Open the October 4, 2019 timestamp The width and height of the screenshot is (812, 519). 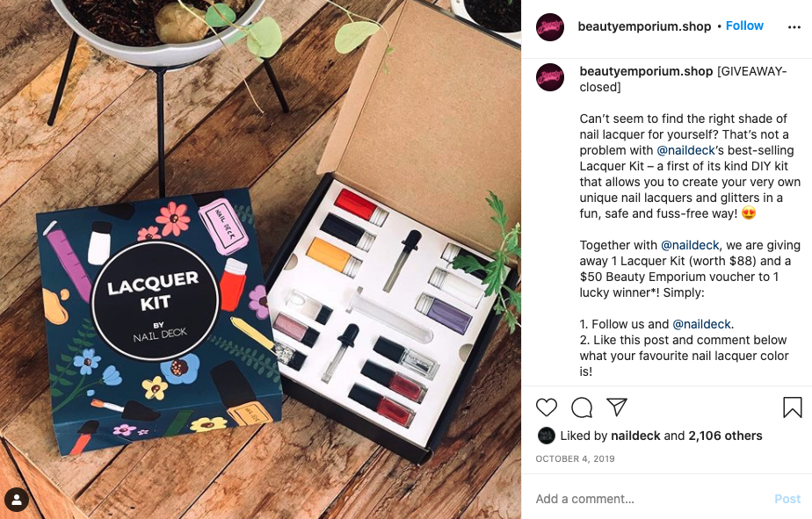(575, 459)
